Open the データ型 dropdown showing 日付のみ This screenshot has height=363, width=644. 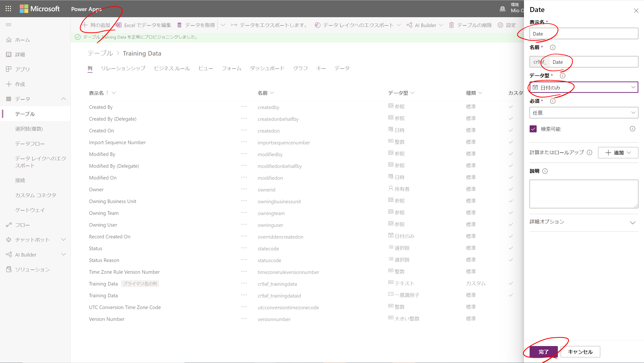[x=584, y=87]
